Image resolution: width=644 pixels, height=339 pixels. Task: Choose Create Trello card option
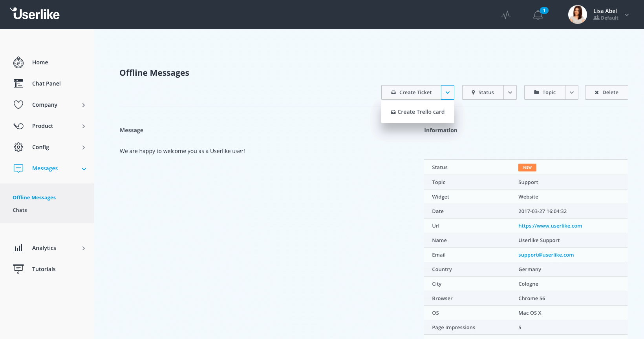click(418, 112)
